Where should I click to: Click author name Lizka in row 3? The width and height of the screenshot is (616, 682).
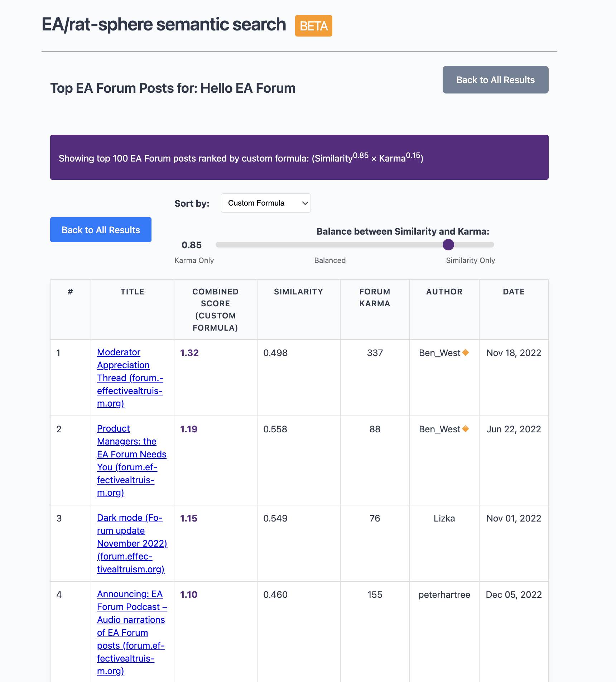click(444, 518)
